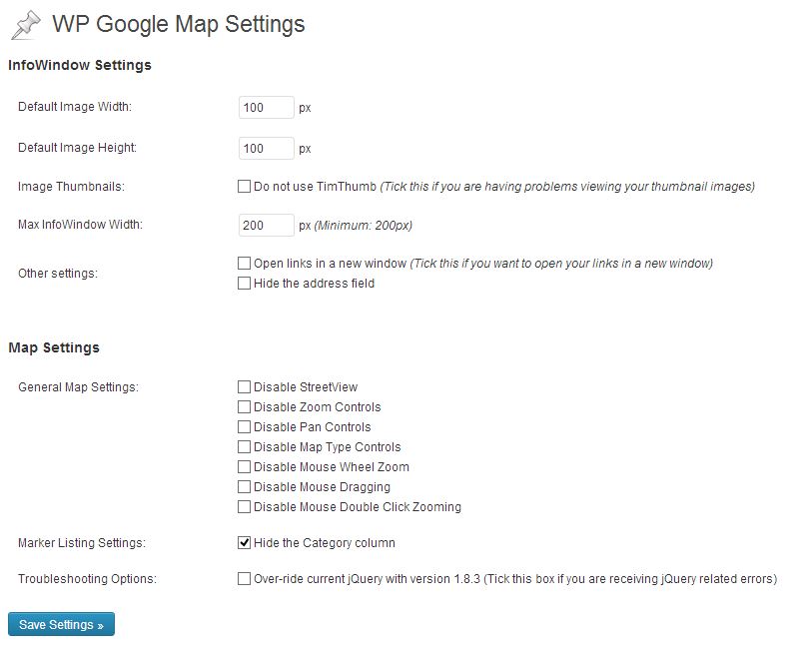Check the Hide the address field option

point(244,284)
